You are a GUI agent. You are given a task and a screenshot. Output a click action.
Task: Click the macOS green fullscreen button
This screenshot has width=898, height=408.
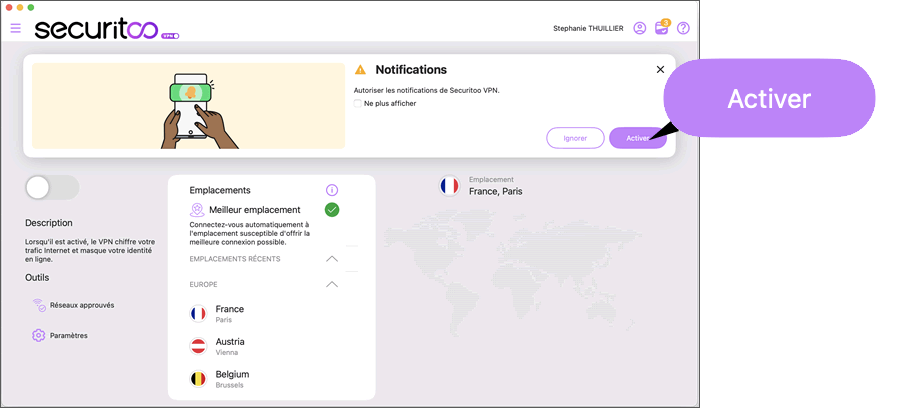tap(31, 7)
